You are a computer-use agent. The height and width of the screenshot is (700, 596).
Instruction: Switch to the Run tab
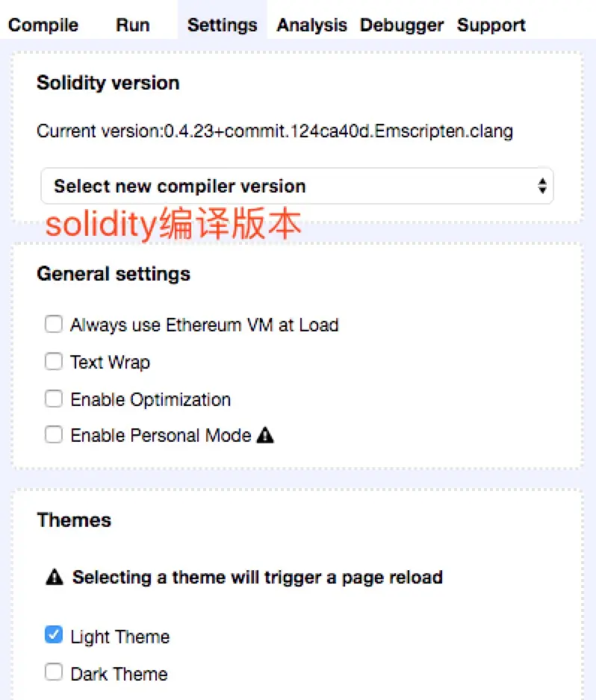[x=133, y=25]
